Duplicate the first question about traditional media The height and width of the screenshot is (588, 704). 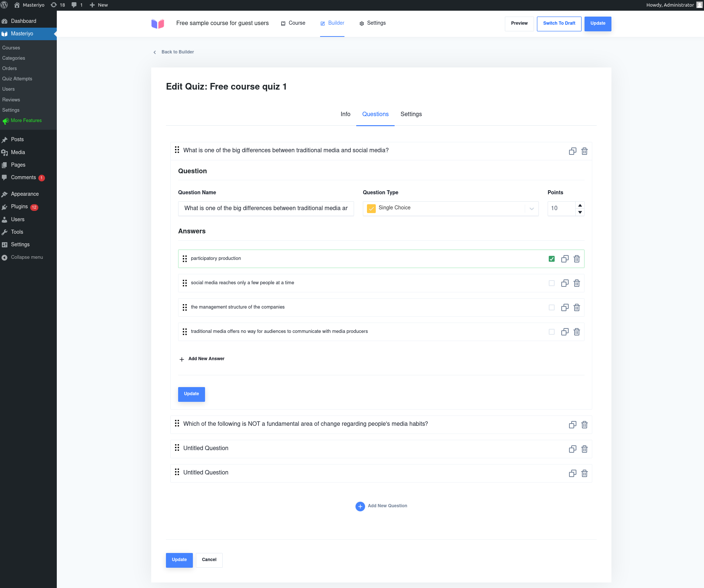[x=572, y=151]
